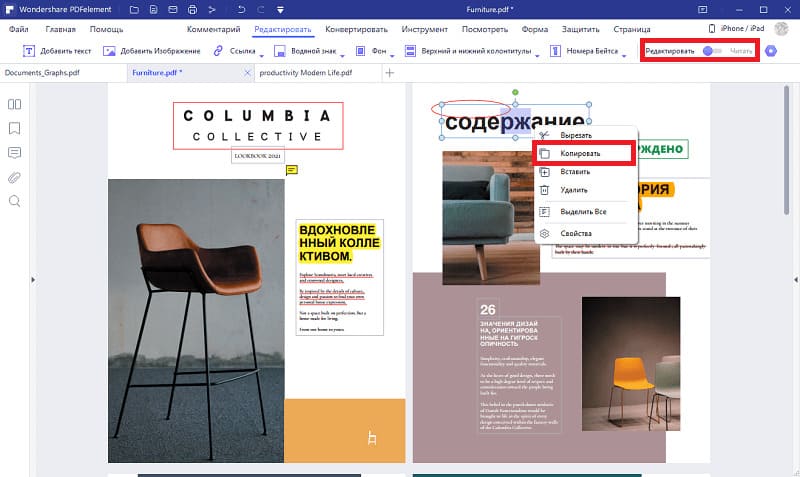800x477 pixels.
Task: Click the Номера Бейтса tool
Action: [x=584, y=51]
